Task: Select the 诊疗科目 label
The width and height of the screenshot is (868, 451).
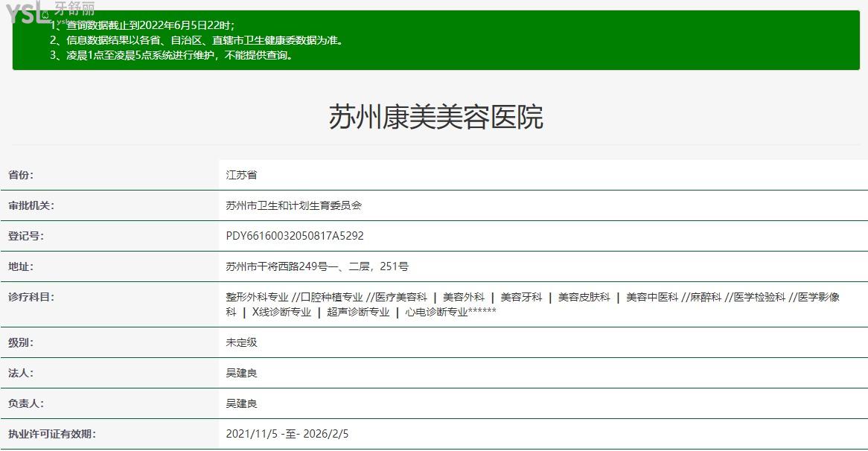Action: click(x=31, y=297)
